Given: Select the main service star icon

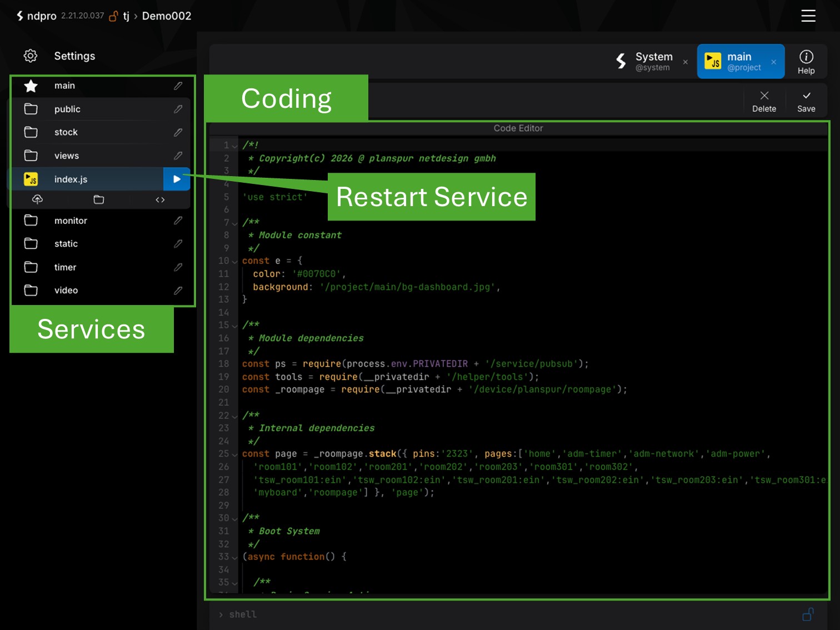Looking at the screenshot, I should (x=31, y=86).
